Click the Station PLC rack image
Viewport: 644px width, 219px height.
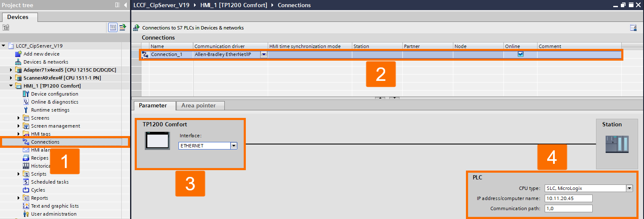tap(617, 145)
